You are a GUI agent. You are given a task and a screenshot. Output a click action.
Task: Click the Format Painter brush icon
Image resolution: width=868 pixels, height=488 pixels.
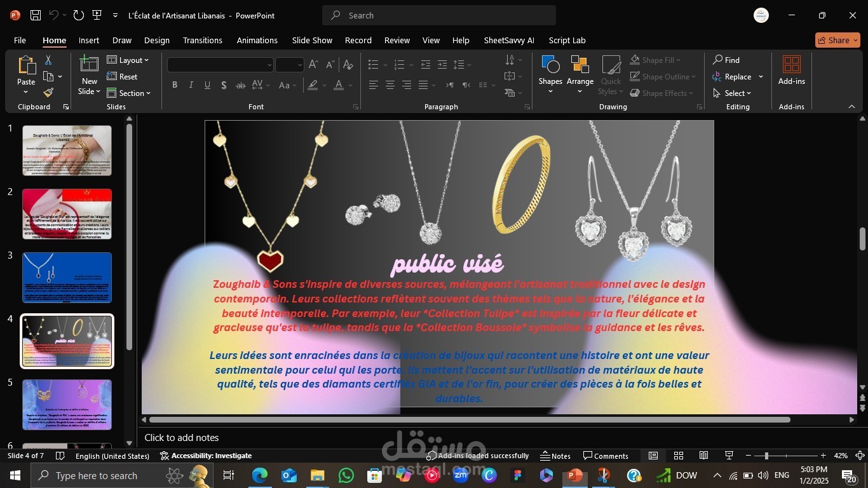point(48,93)
